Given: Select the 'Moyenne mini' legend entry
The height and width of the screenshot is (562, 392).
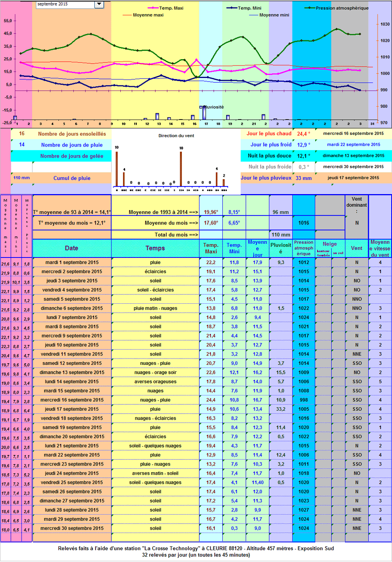Looking at the screenshot, I should [269, 15].
